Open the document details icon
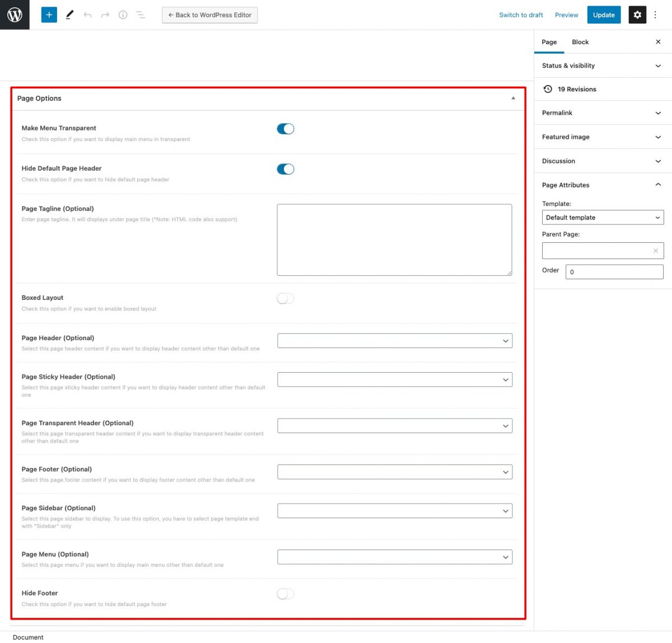672x643 pixels. (x=123, y=15)
